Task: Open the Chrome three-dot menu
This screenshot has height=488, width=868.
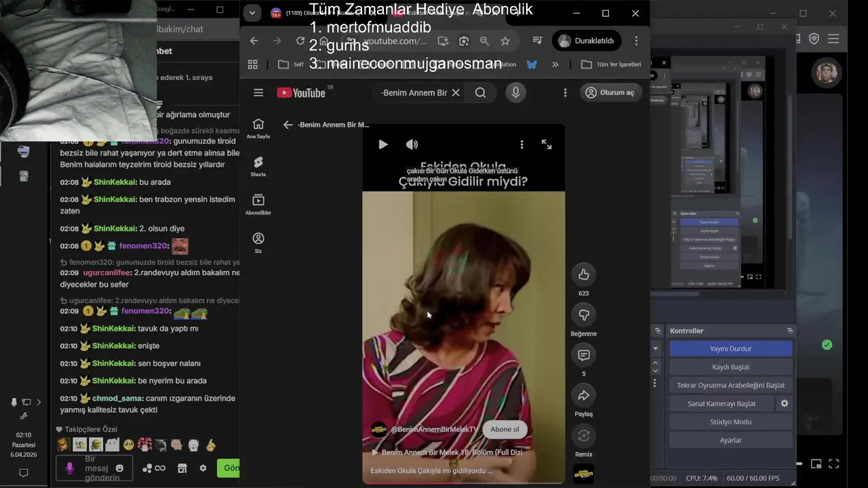Action: [636, 41]
